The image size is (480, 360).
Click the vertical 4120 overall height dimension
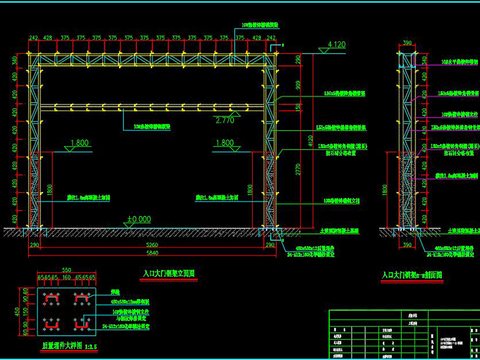click(310, 141)
